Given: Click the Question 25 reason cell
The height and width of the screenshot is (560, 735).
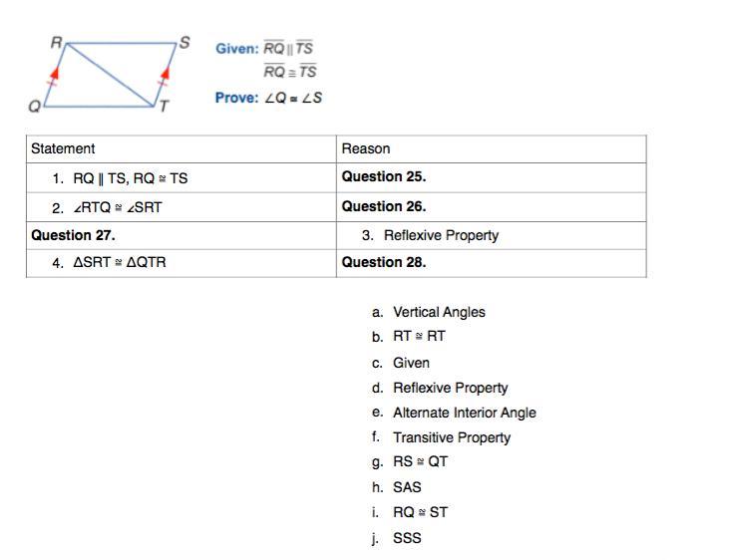Looking at the screenshot, I should coord(384,176).
